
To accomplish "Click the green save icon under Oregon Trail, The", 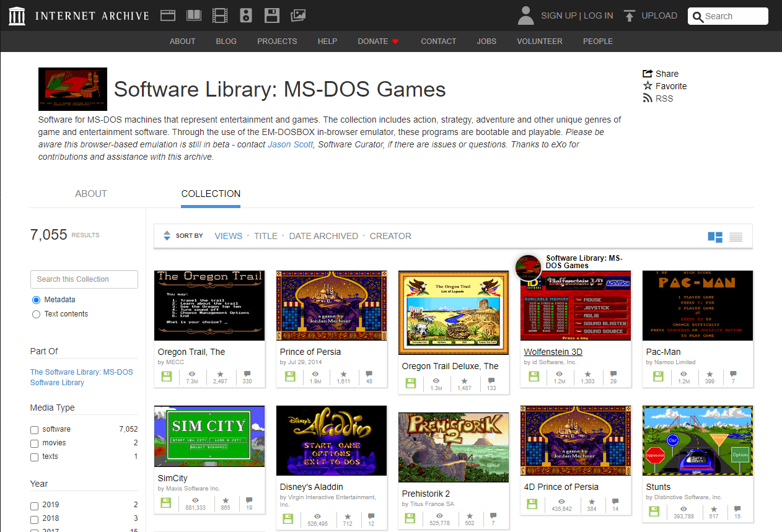I will pyautogui.click(x=166, y=376).
